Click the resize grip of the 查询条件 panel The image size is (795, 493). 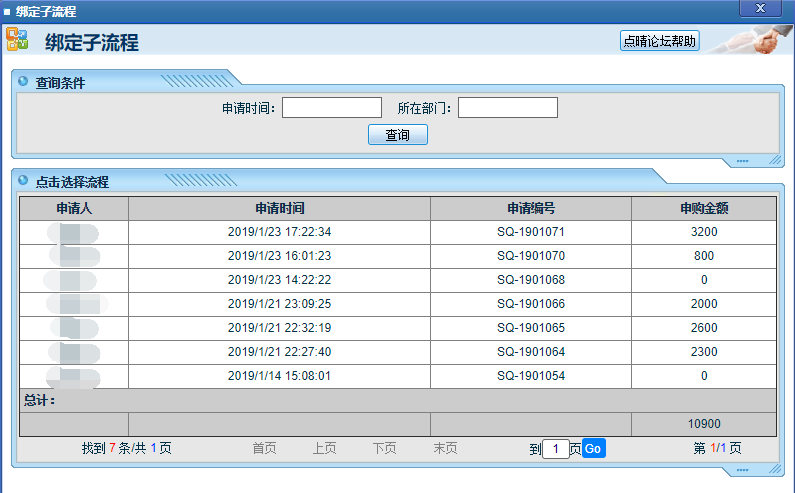click(774, 160)
